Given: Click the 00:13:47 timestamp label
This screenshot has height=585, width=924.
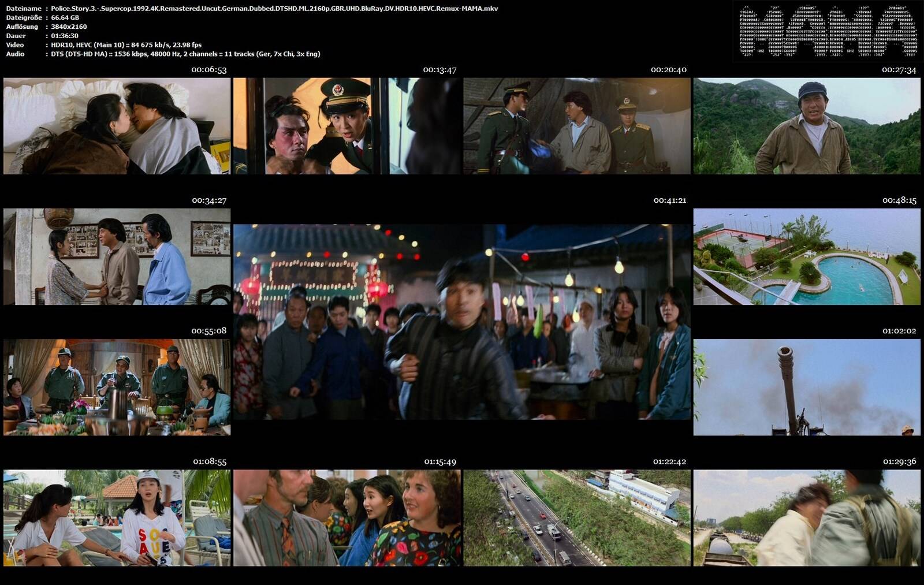Looking at the screenshot, I should [439, 70].
